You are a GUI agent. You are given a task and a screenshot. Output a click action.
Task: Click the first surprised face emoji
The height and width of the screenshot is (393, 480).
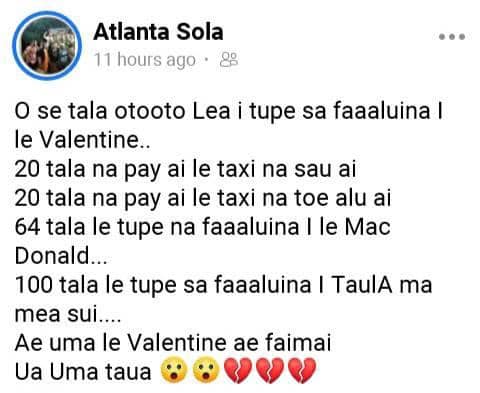(174, 370)
